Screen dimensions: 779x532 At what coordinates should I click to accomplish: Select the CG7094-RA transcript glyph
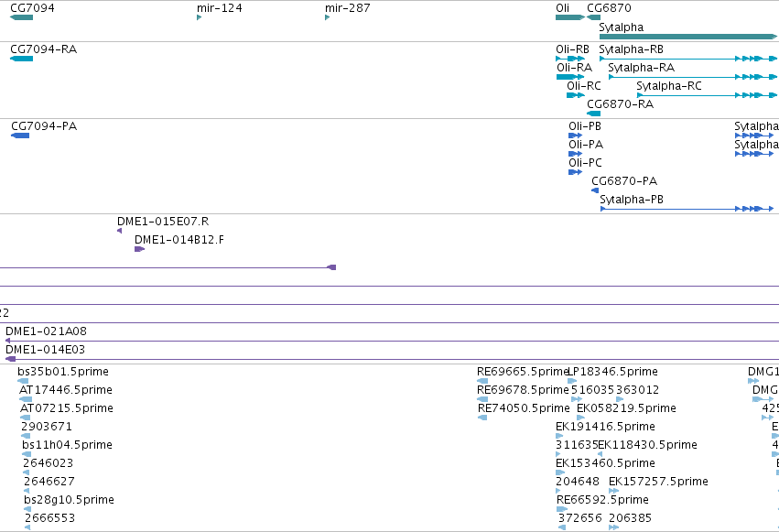pos(21,59)
